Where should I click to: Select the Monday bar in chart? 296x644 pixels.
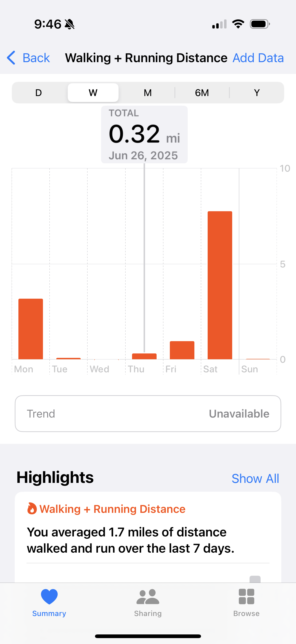(x=31, y=329)
